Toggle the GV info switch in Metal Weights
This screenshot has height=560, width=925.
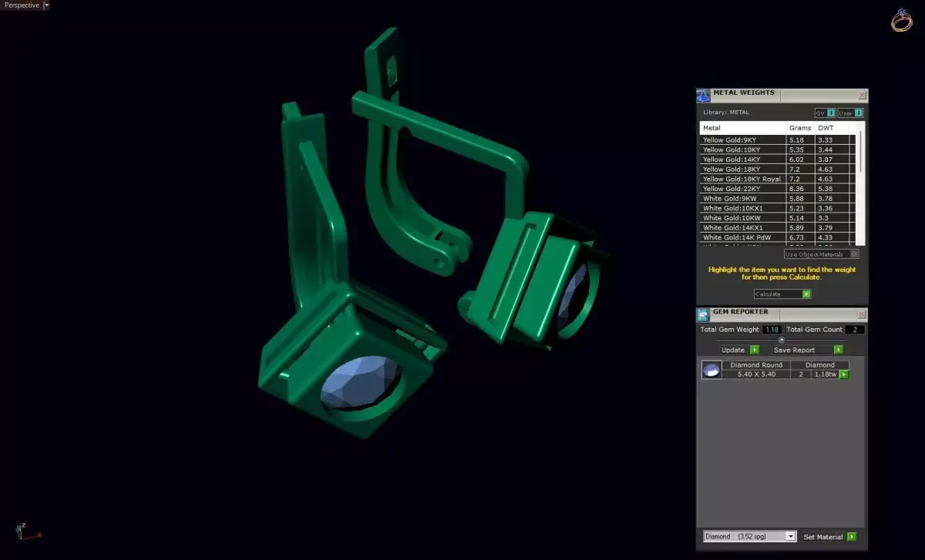pyautogui.click(x=829, y=112)
